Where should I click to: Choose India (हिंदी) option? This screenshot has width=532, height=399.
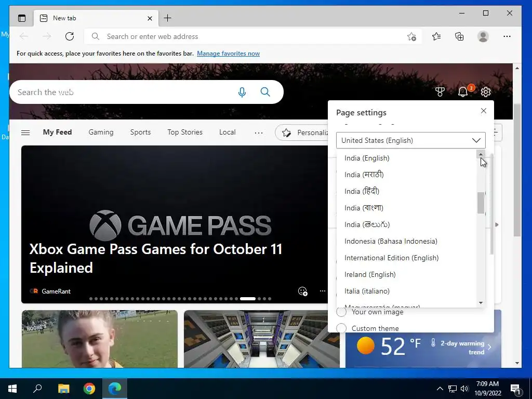coord(406,191)
